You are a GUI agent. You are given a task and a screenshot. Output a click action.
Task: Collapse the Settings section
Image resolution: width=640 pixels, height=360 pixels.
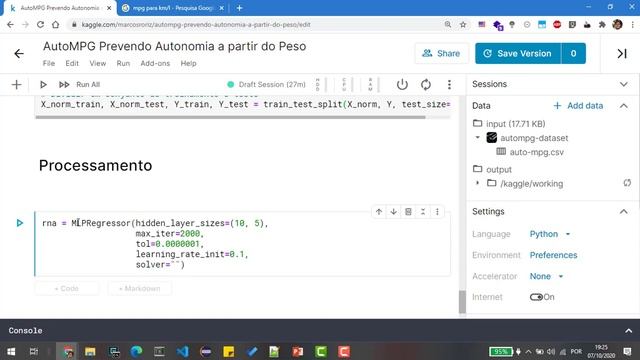tap(624, 211)
